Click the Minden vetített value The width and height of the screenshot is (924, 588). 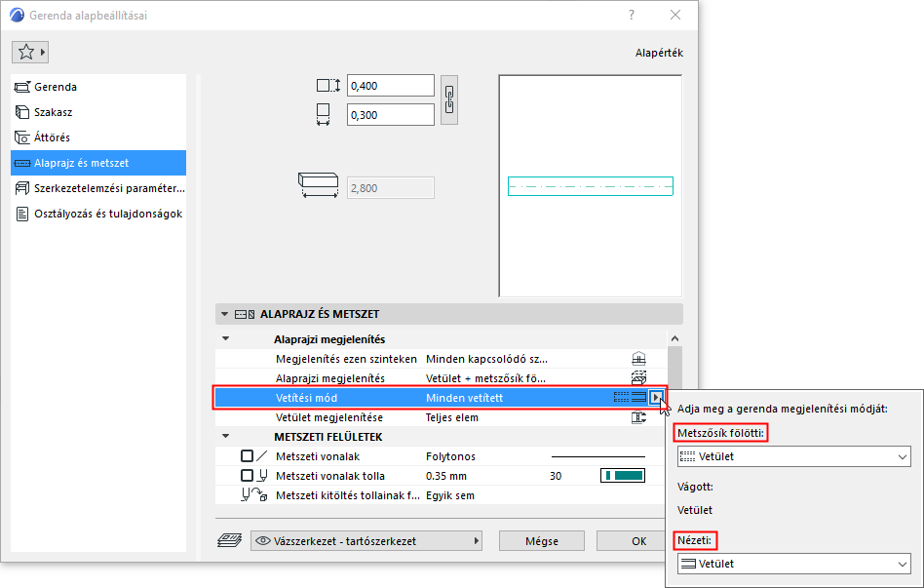(464, 398)
